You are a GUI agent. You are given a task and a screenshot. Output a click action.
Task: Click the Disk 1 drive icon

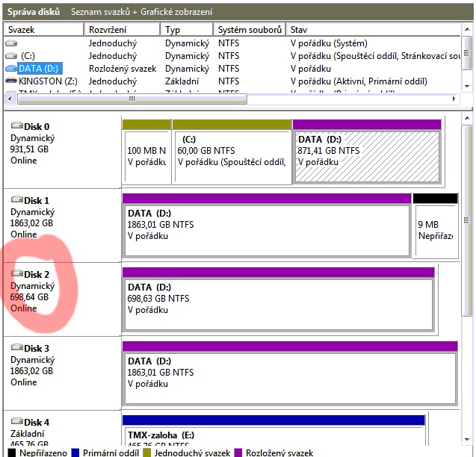click(x=16, y=200)
